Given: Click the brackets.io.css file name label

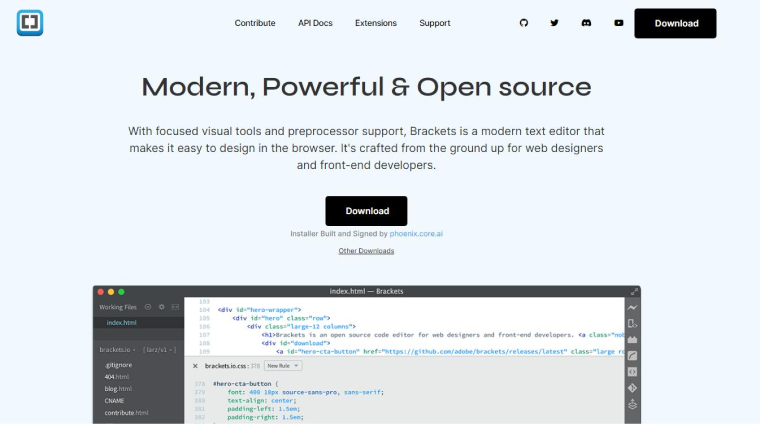Looking at the screenshot, I should click(x=226, y=366).
